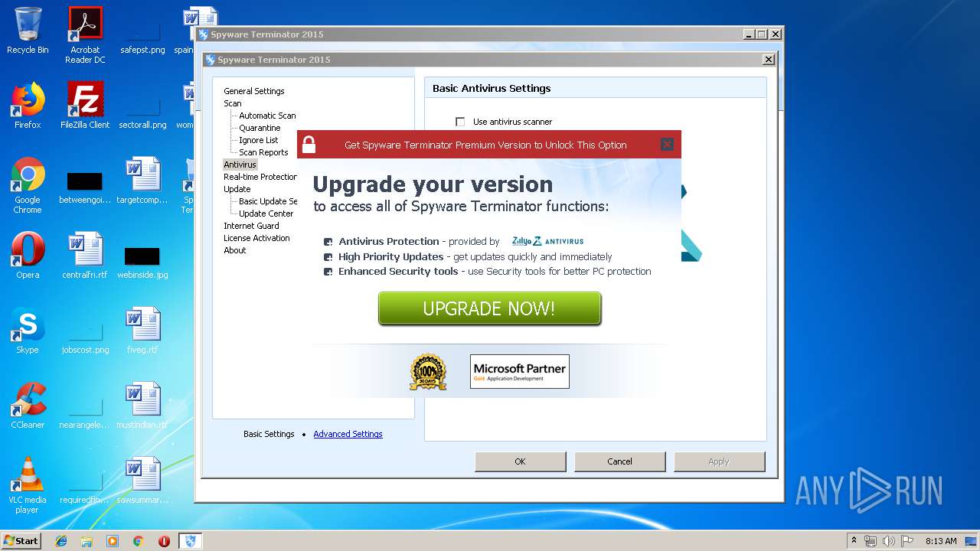Launch Acrobat Reader DC shortcut
Viewport: 980px width, 551px height.
85,34
